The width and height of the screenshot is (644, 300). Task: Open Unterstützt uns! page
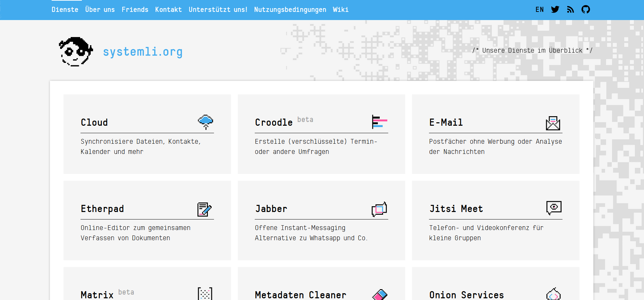(218, 10)
